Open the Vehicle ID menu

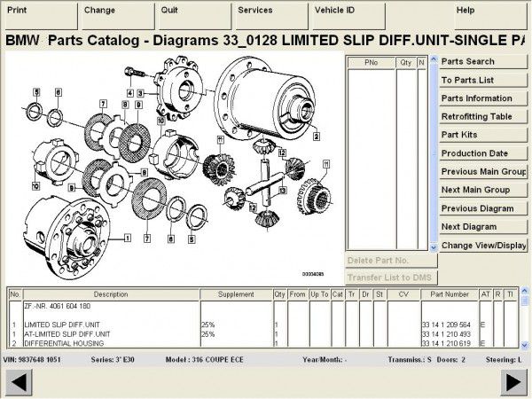coord(348,16)
